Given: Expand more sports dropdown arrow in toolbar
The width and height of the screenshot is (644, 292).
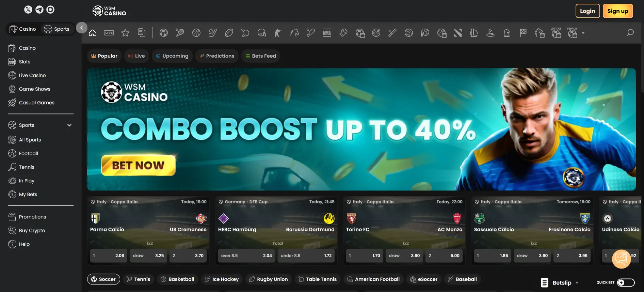Looking at the screenshot, I should 583,33.
